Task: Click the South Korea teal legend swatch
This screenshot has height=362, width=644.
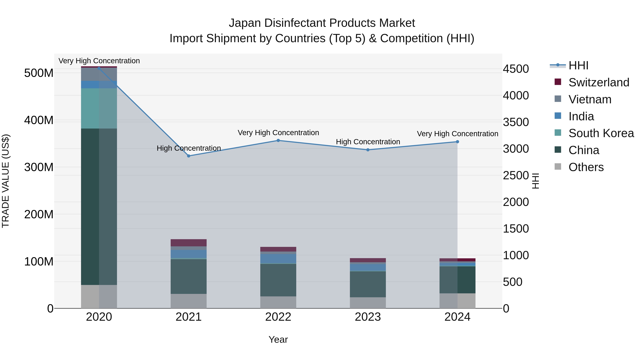Action: 558,132
